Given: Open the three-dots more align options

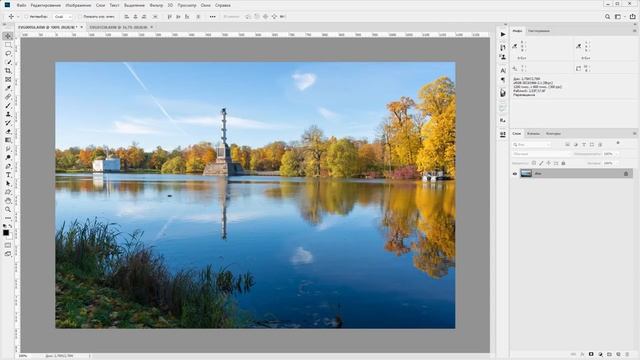Looking at the screenshot, I should [212, 17].
